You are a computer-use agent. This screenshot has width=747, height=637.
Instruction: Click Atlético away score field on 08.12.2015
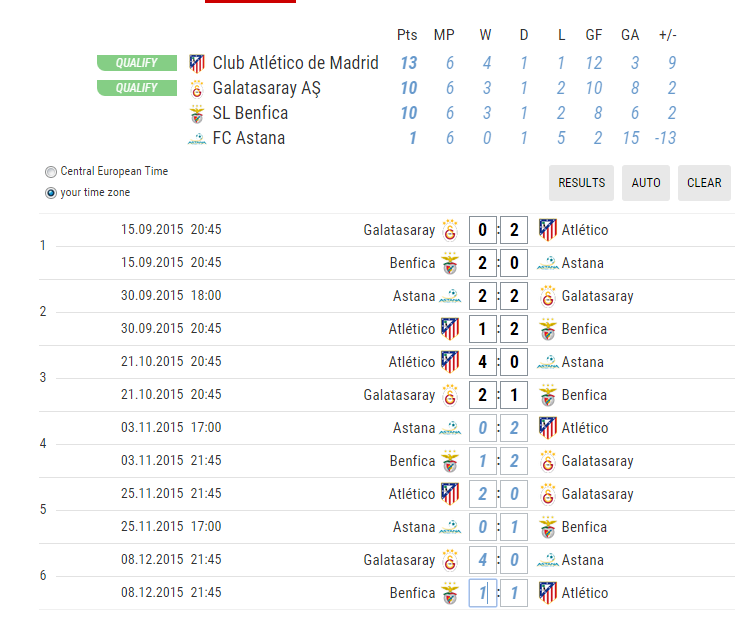point(514,593)
